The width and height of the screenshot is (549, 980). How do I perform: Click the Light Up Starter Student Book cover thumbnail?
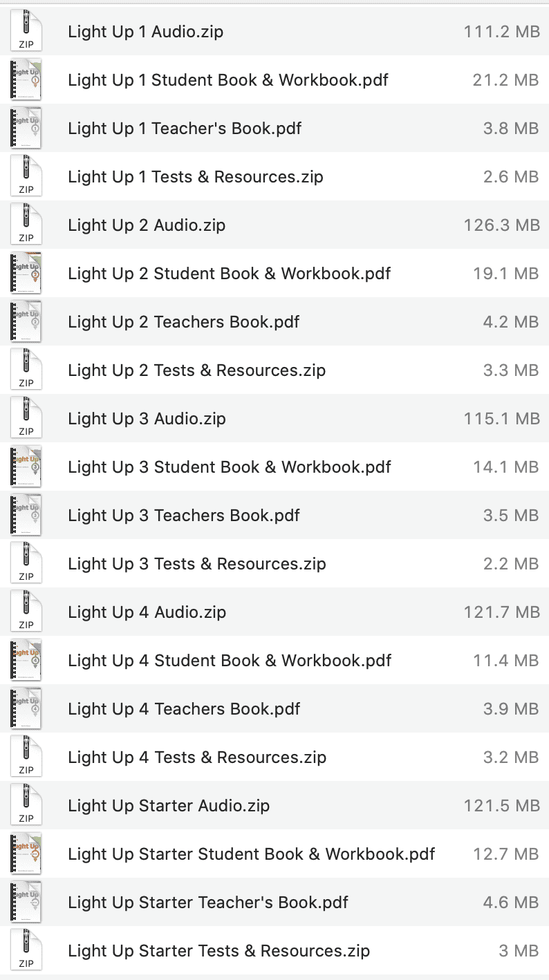coord(25,854)
